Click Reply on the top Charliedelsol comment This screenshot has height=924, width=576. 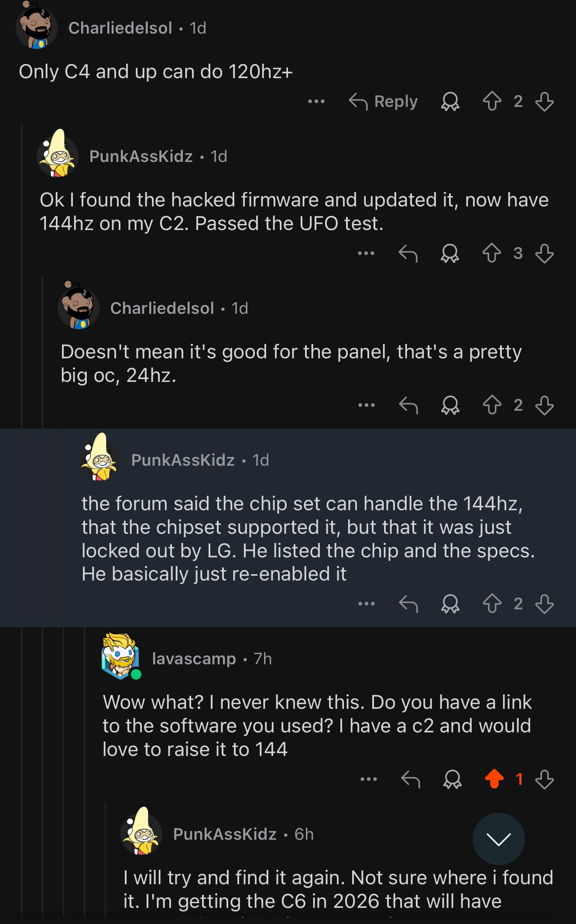tap(384, 102)
